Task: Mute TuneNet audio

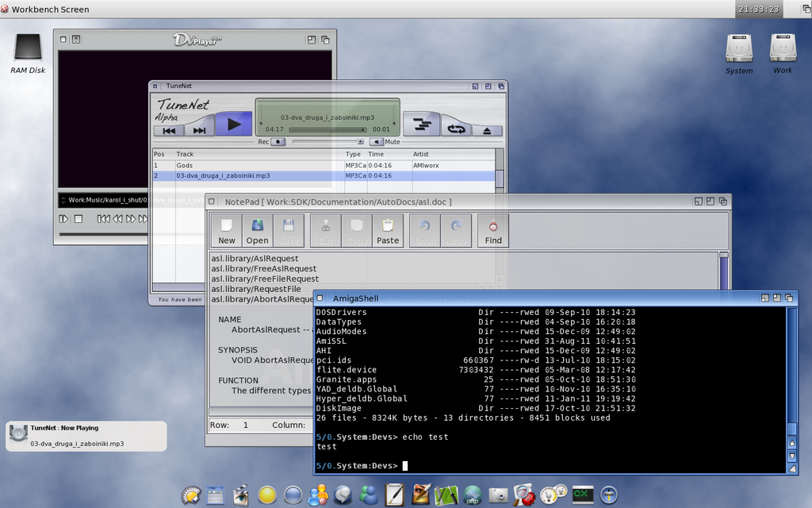Action: click(x=377, y=142)
